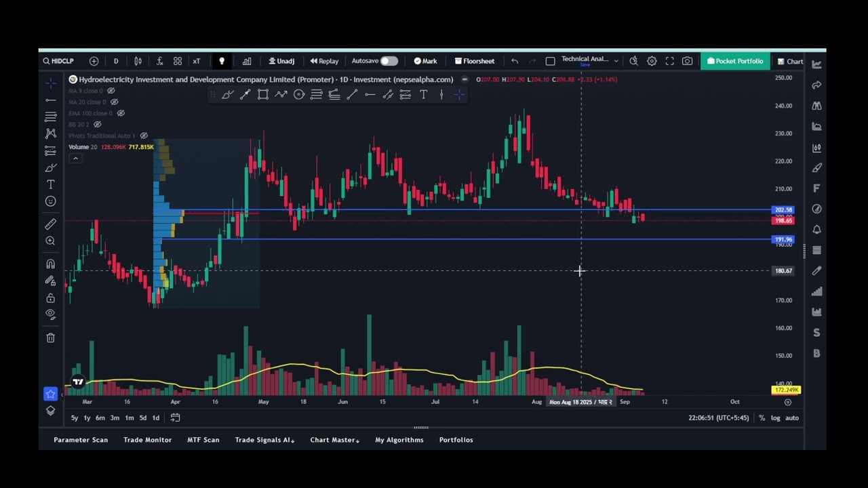Viewport: 868px width, 488px height.
Task: Open favorites star toolbar icon
Action: 51,394
